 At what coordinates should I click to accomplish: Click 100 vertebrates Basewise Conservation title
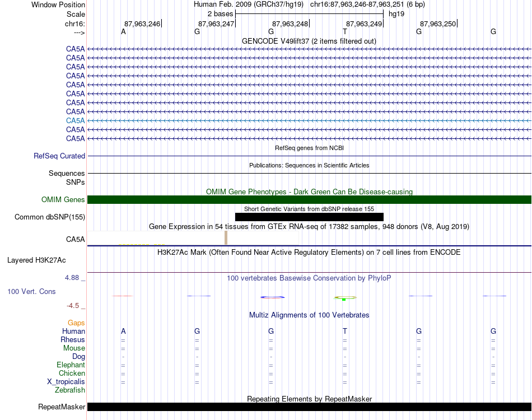309,278
